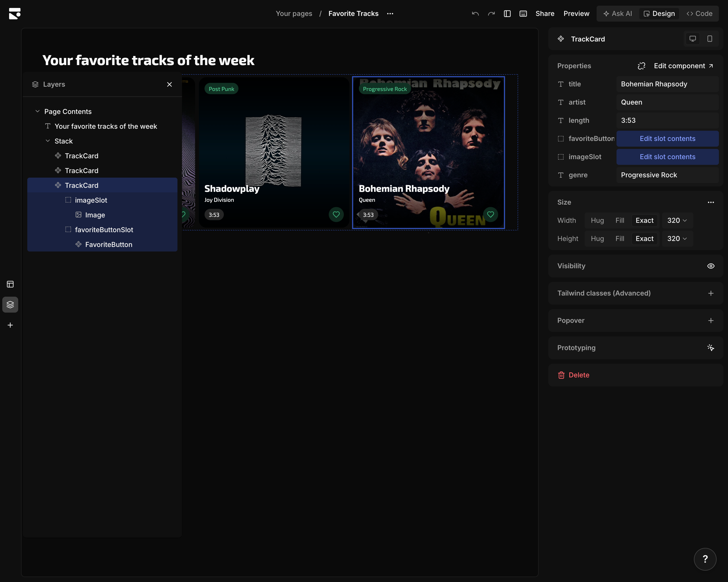728x582 pixels.
Task: Open the prototyping interactions icon
Action: pos(710,348)
